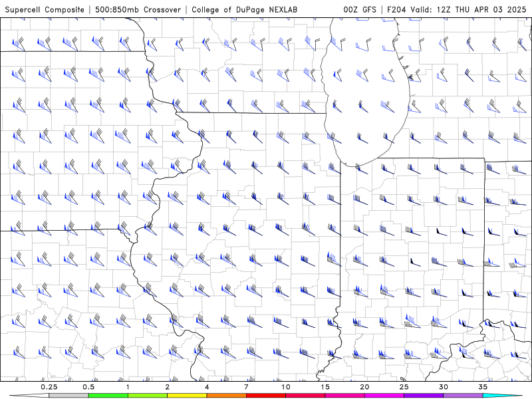Click the legend value 2
The image size is (532, 399).
168,387
